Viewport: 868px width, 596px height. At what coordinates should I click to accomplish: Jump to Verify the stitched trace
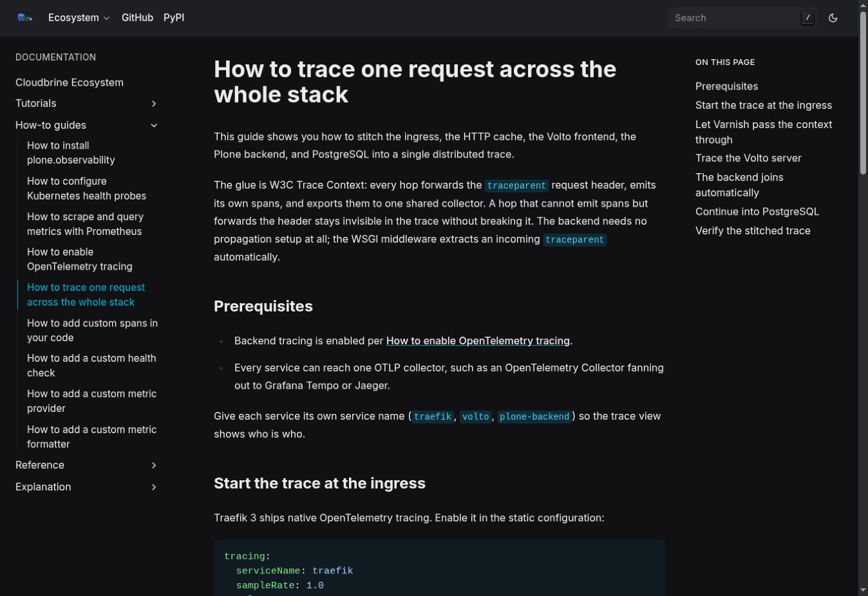click(x=753, y=230)
